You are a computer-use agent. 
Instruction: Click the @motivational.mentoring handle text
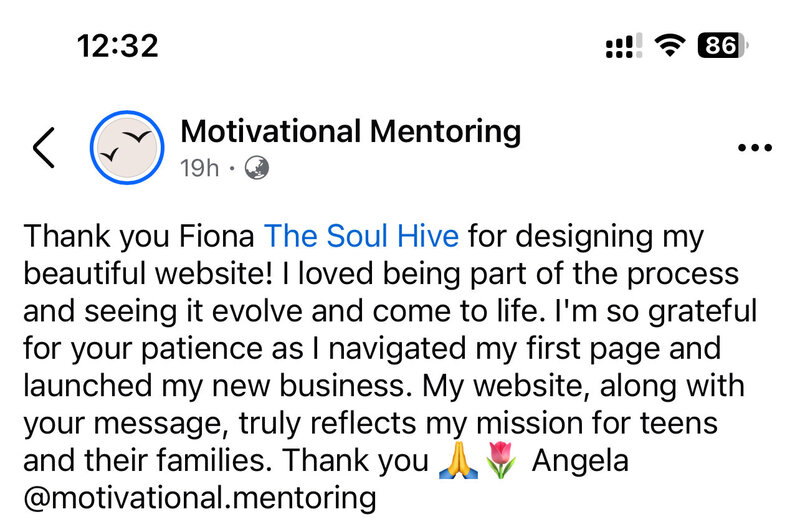[200, 498]
